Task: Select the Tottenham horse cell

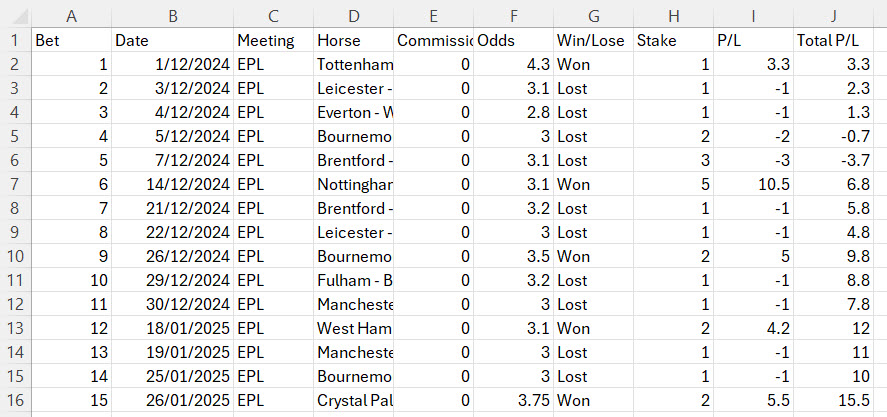Action: (354, 64)
